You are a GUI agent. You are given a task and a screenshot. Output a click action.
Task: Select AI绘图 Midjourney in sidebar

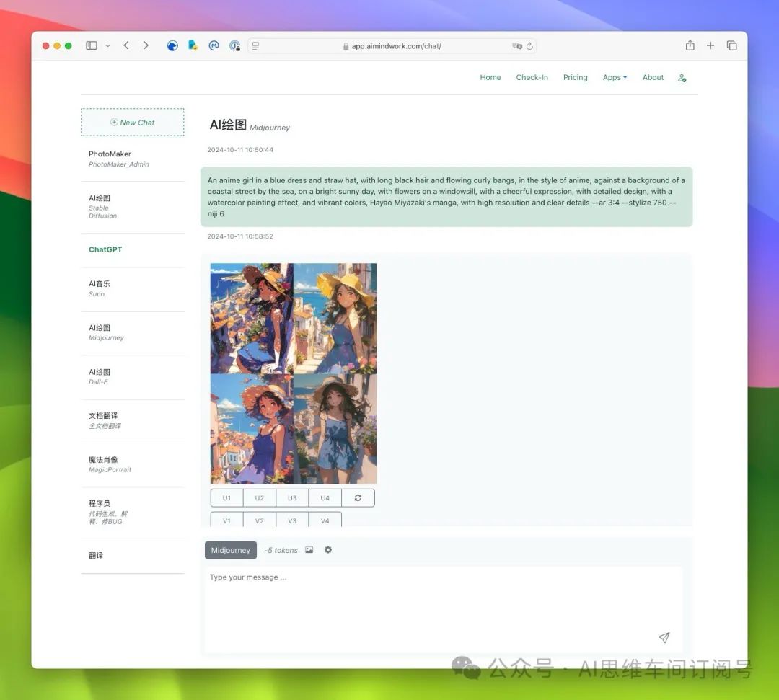(133, 332)
